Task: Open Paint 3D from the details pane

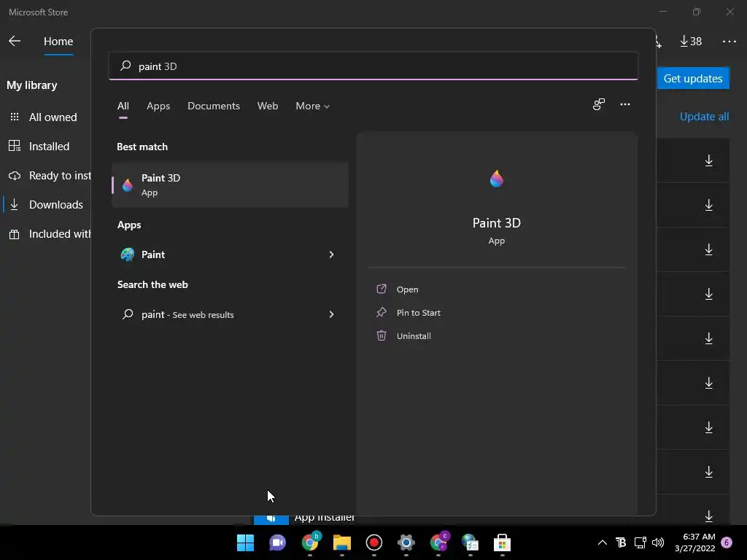Action: [x=407, y=289]
